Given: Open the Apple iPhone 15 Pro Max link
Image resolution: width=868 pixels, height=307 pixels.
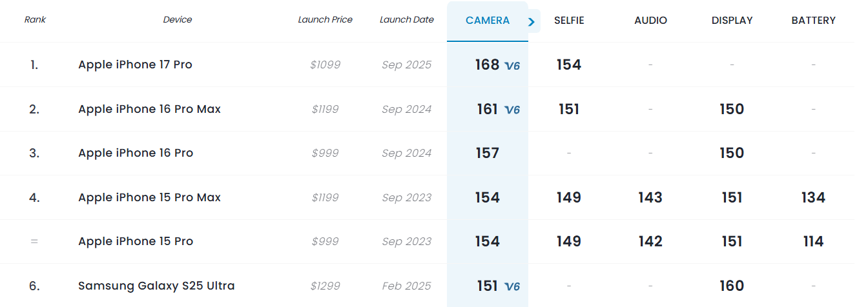Looking at the screenshot, I should (x=149, y=197).
